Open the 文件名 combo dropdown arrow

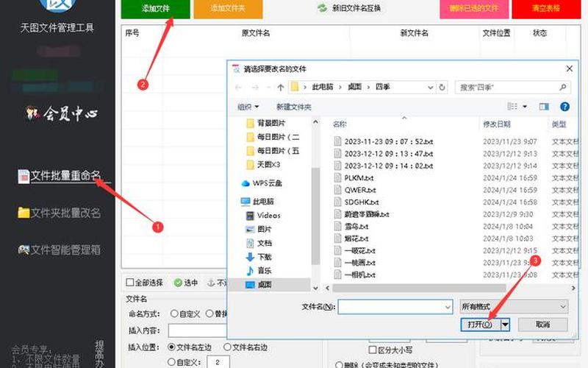point(448,307)
